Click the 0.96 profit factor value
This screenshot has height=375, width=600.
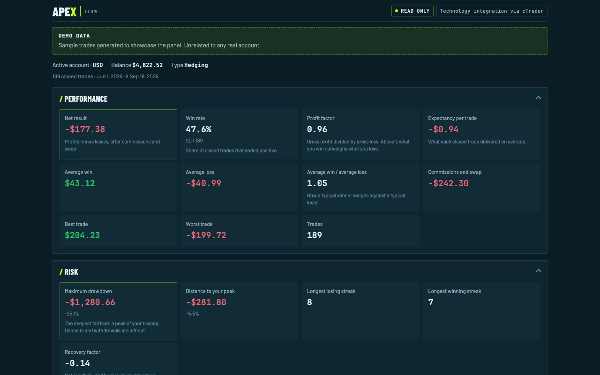(x=317, y=129)
